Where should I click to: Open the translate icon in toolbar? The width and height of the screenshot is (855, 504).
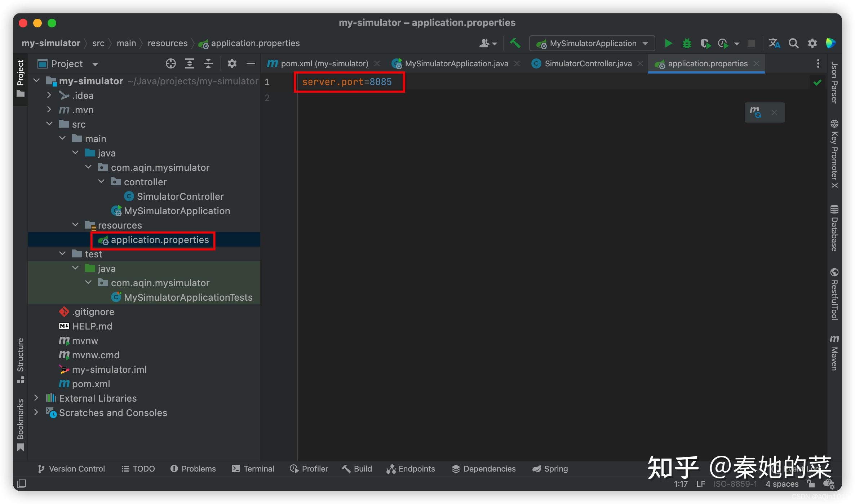[x=774, y=44]
